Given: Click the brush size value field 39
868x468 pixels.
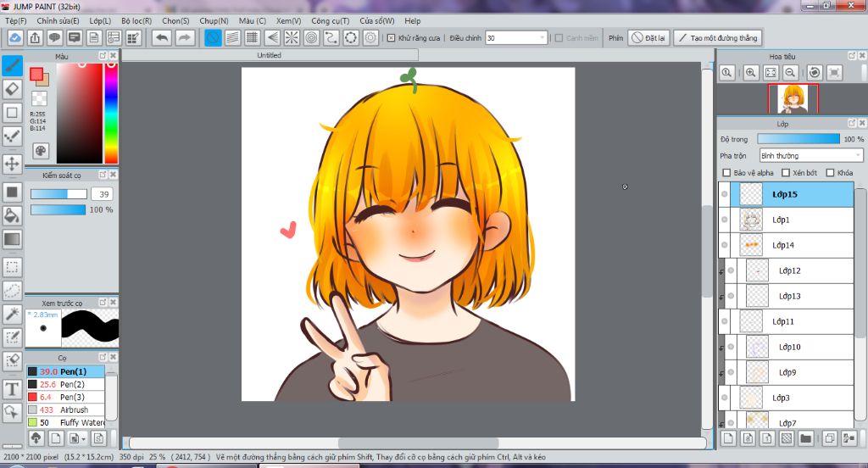Looking at the screenshot, I should coord(103,194).
